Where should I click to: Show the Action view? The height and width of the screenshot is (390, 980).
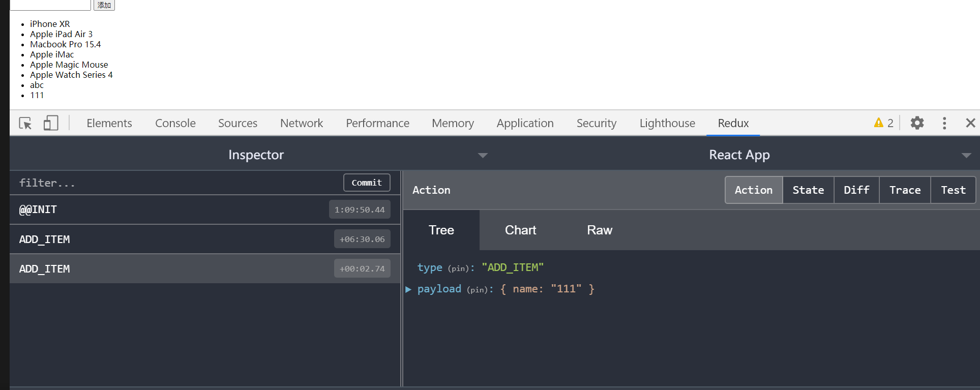coord(754,190)
